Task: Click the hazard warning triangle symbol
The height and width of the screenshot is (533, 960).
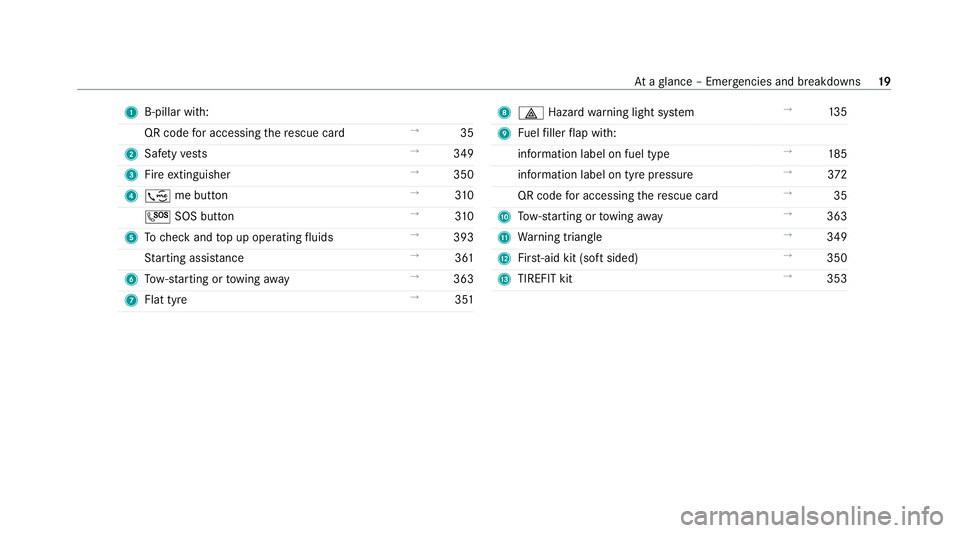Action: (x=531, y=113)
